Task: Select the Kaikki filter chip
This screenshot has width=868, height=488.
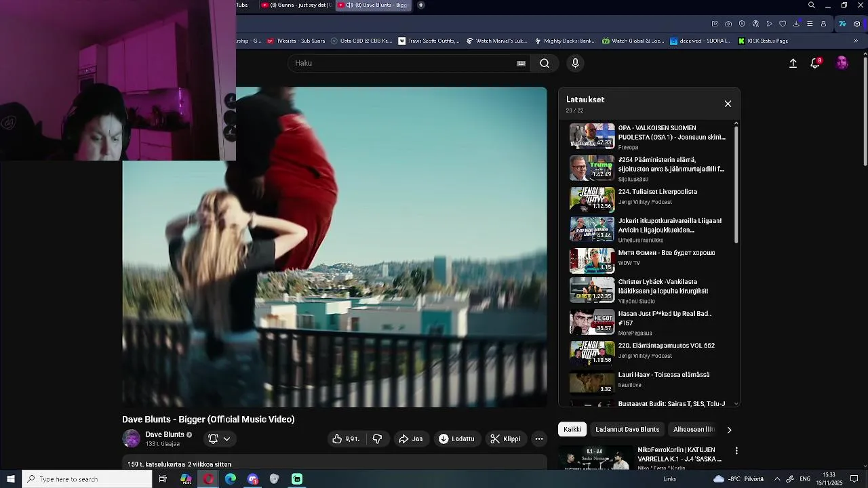Action: [572, 429]
